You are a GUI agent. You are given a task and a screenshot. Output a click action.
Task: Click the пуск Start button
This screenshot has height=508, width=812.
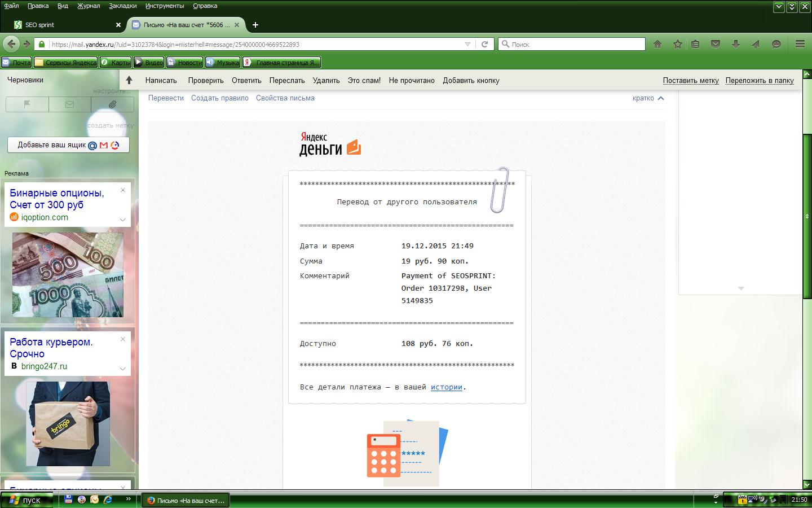click(x=27, y=500)
